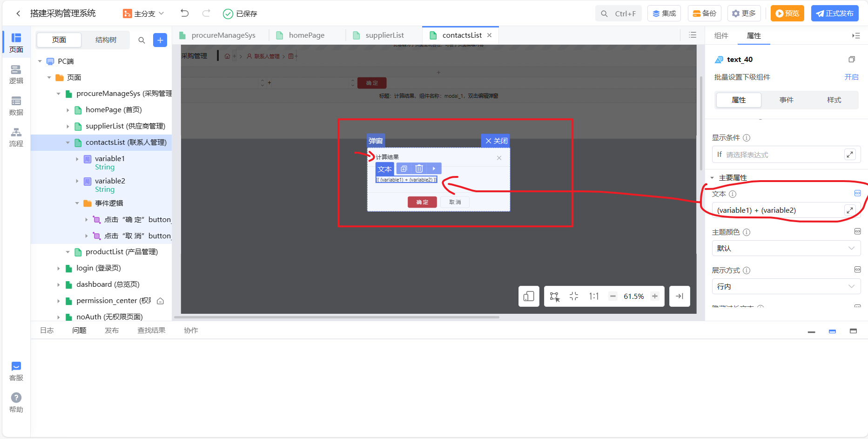This screenshot has width=868, height=439.
Task: Expand variable1 tree node
Action: (77, 159)
